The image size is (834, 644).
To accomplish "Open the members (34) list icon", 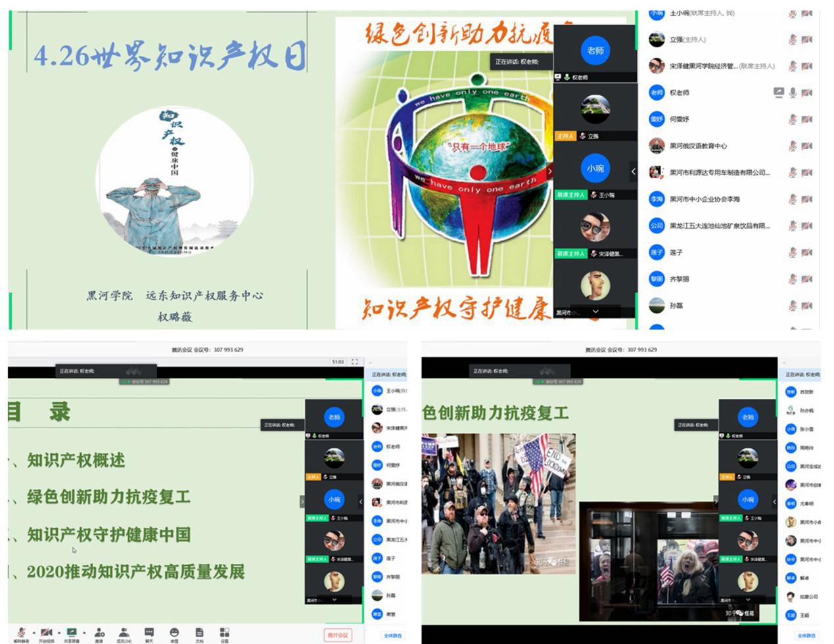I will (x=124, y=632).
